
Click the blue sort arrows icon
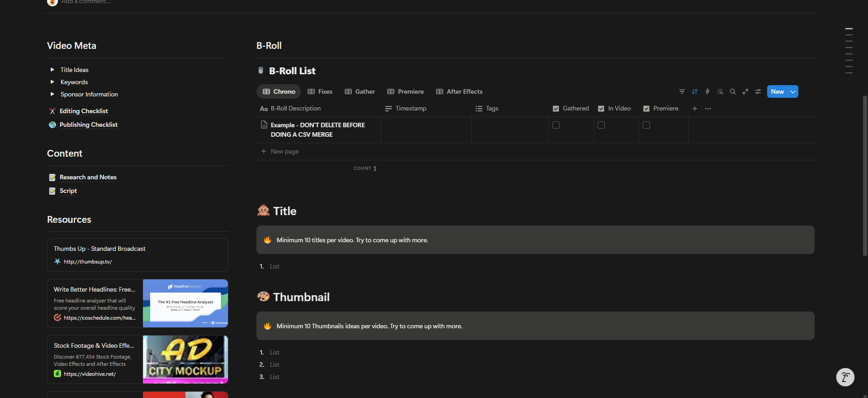coord(694,91)
